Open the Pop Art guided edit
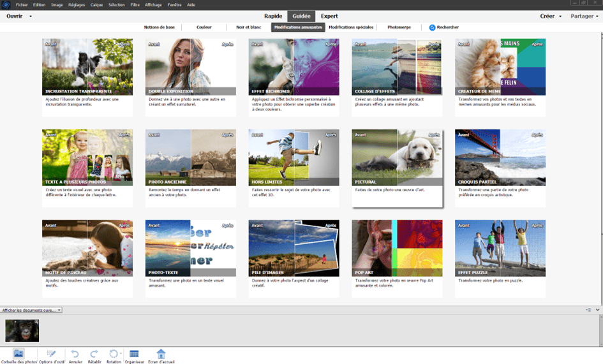The width and height of the screenshot is (603, 364). click(x=397, y=259)
